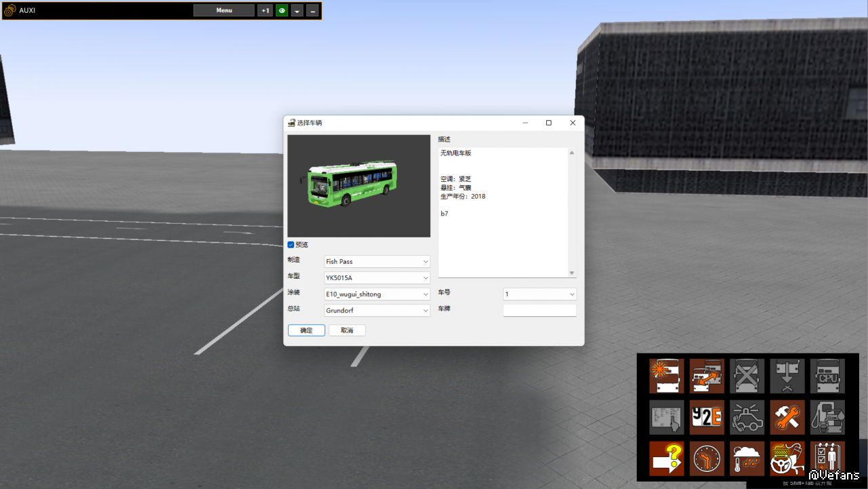Image resolution: width=868 pixels, height=489 pixels.
Task: Open the 车型 YK5015A dropdown
Action: 377,278
